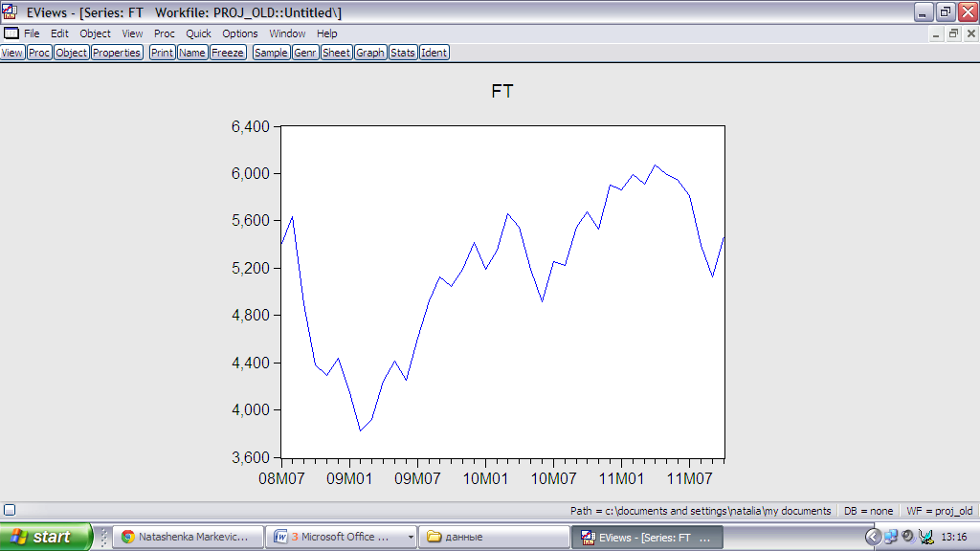Click the View button in series toolbar
The image size is (980, 551).
tap(11, 53)
